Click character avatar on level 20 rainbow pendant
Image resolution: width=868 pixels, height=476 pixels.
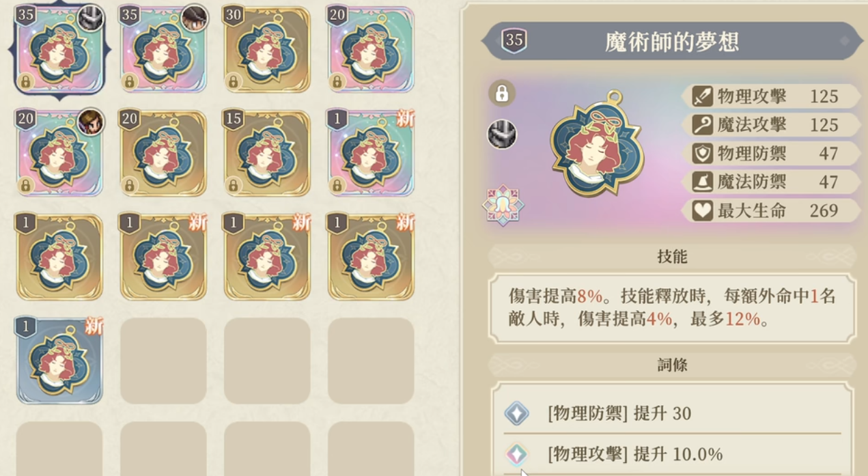[91, 122]
